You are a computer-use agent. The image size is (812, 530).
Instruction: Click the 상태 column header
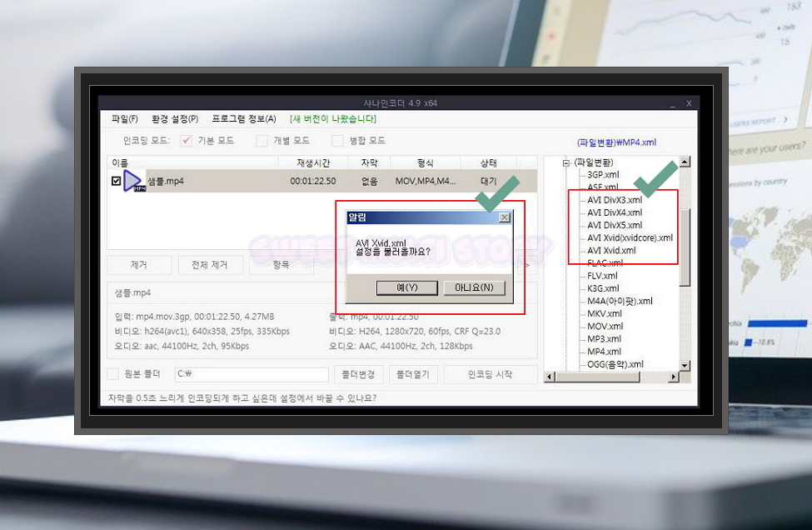[x=488, y=162]
